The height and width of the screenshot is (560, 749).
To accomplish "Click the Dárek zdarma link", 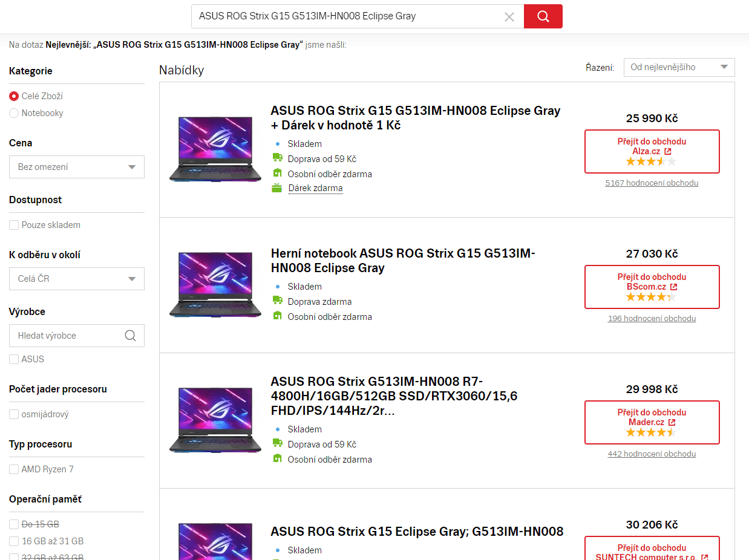I will [315, 188].
